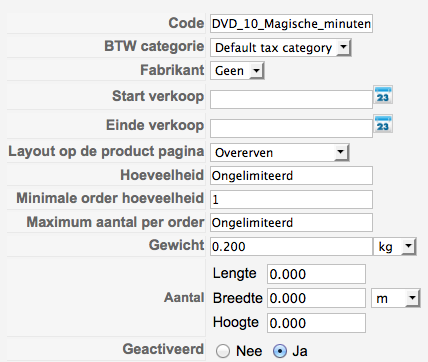Click the Breedte input field

point(316,298)
